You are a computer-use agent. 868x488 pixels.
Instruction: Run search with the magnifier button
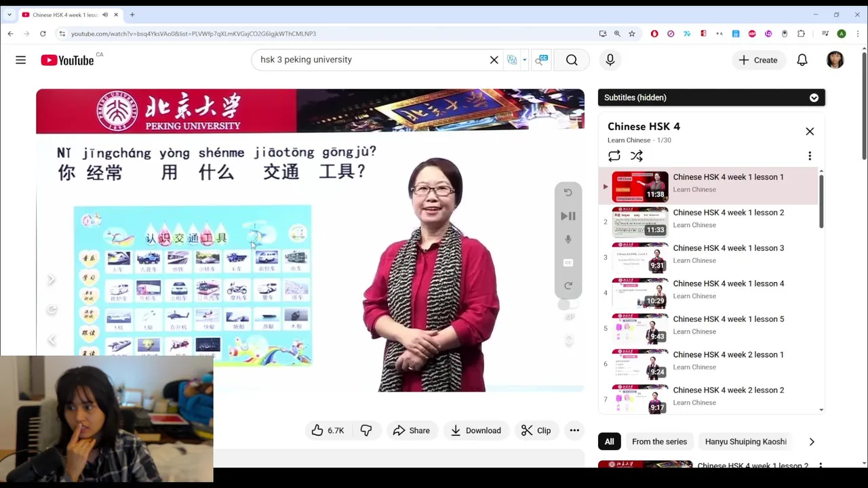pos(572,60)
